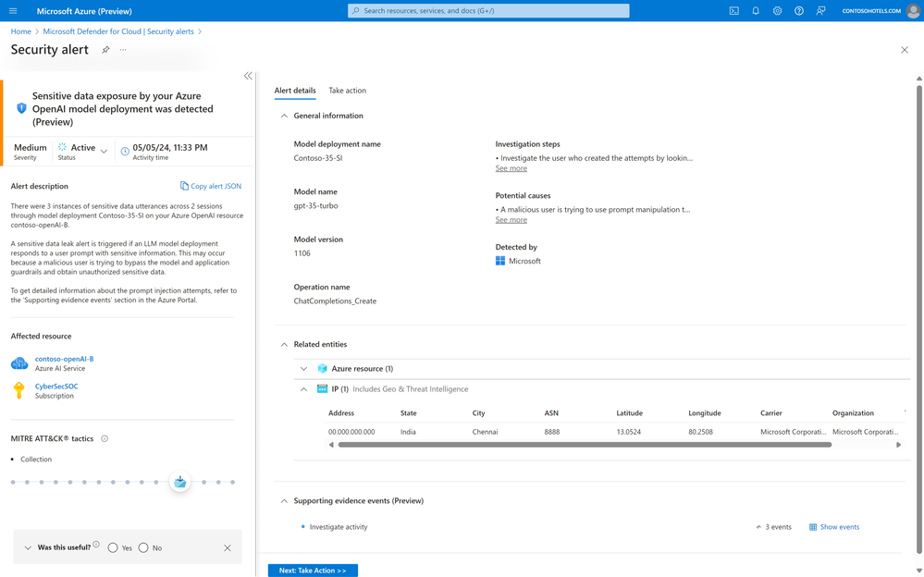Image resolution: width=924 pixels, height=577 pixels.
Task: Click See more under Potential causes
Action: point(511,220)
